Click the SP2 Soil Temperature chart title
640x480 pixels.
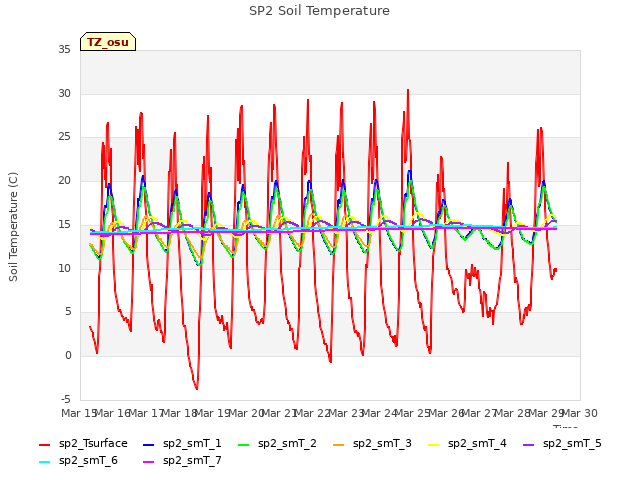pyautogui.click(x=319, y=11)
